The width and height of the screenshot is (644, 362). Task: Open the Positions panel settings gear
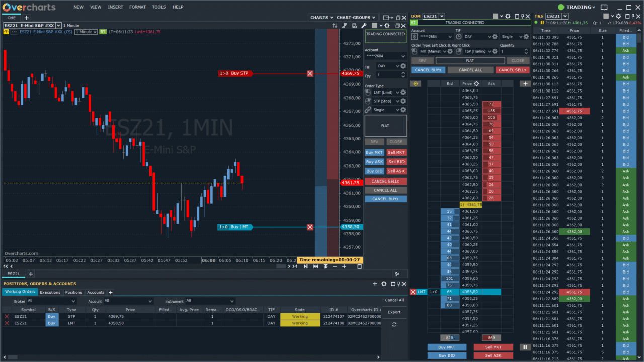pyautogui.click(x=383, y=284)
